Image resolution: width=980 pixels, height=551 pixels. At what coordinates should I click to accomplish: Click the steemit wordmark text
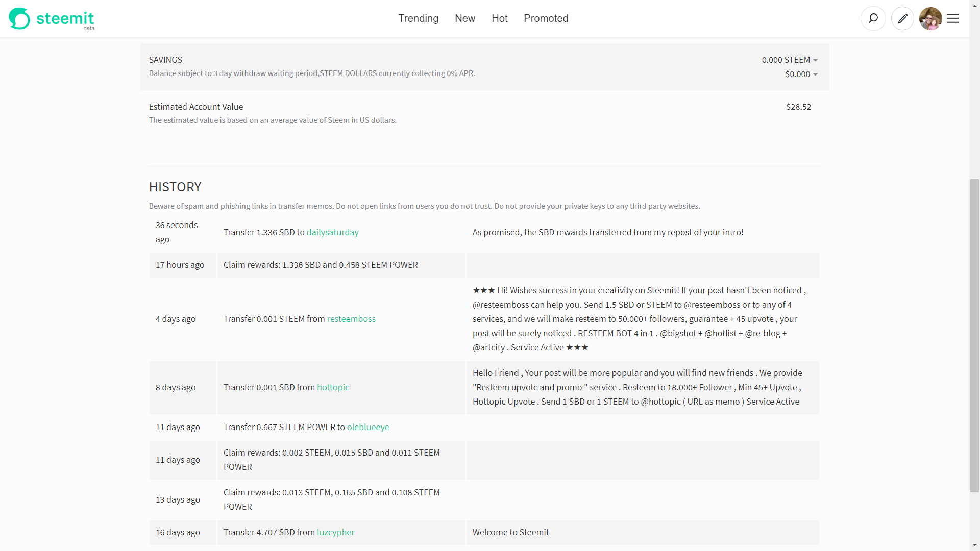pos(65,18)
